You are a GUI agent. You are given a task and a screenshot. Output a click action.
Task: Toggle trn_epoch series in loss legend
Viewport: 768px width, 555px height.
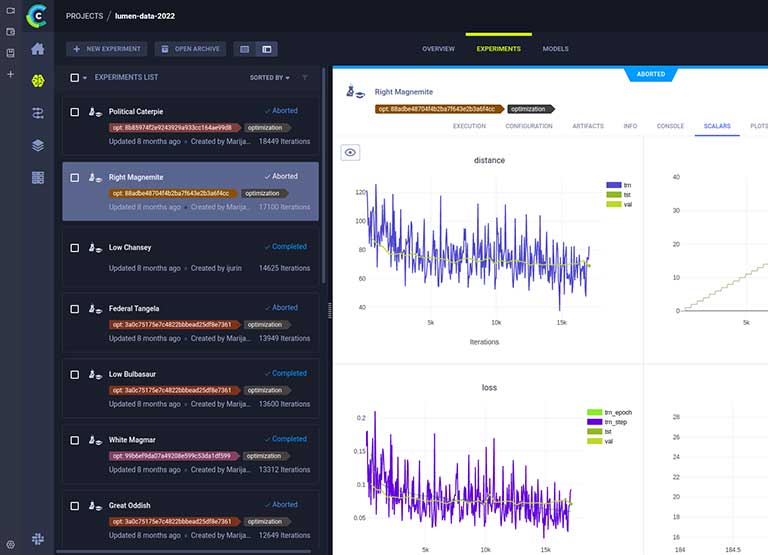(609, 412)
